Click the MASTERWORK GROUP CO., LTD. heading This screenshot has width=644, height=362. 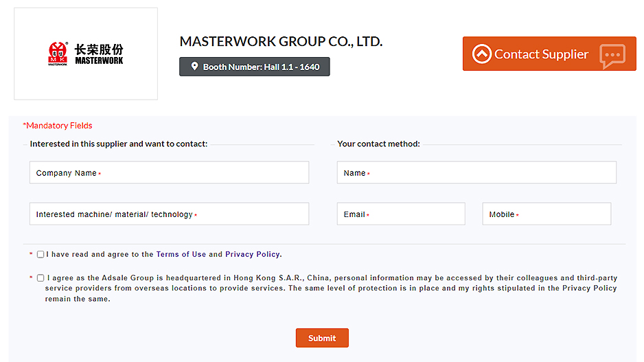(x=281, y=42)
